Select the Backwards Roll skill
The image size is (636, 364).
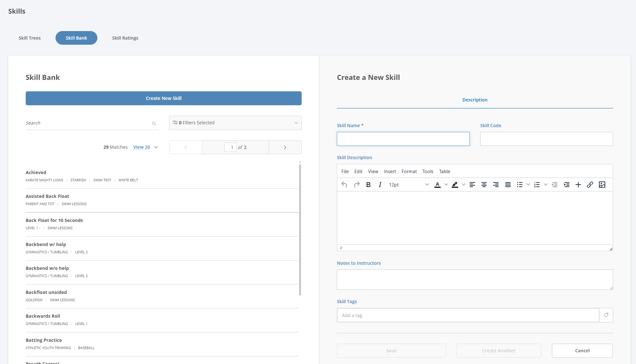tap(162, 320)
